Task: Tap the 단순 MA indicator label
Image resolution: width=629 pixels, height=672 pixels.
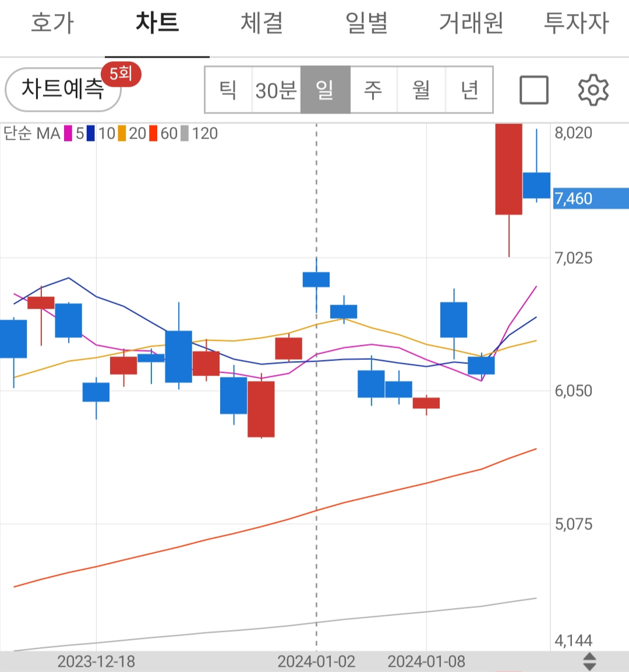Action: point(31,133)
